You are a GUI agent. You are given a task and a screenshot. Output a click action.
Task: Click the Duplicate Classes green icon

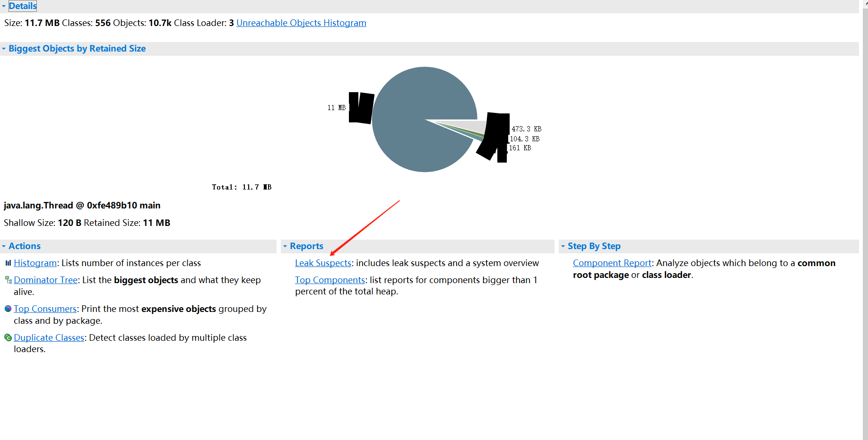click(8, 337)
